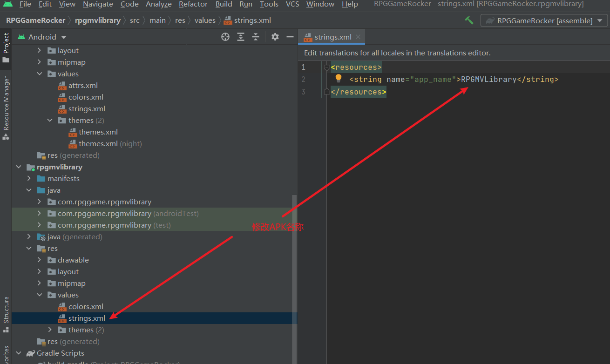Open the Android view dropdown

point(42,37)
